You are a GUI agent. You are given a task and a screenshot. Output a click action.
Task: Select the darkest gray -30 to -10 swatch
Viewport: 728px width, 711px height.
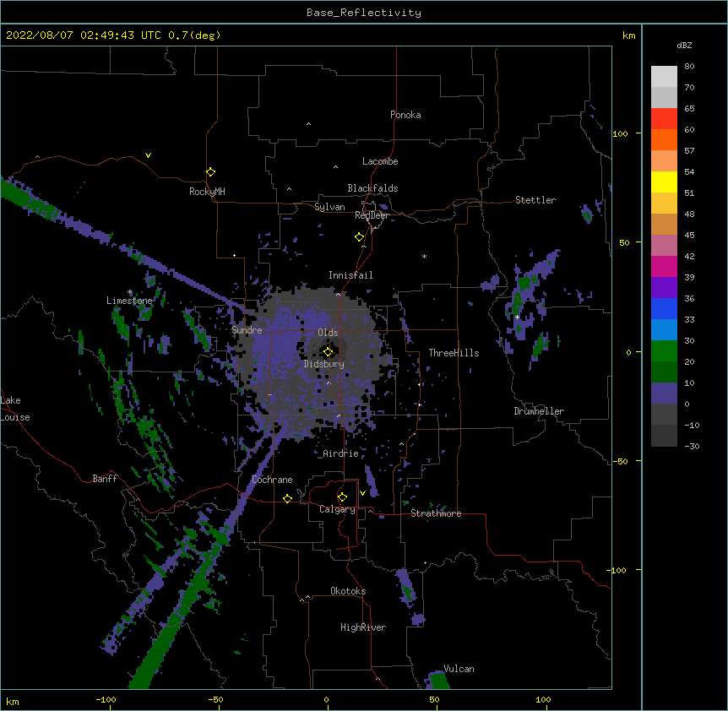click(664, 436)
